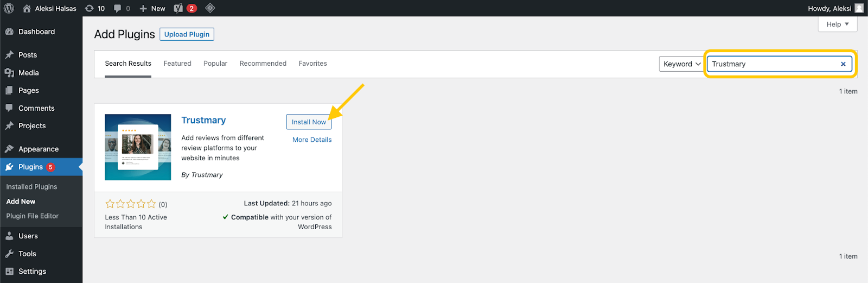Open the Trustmary plugin thumbnail

point(138,147)
